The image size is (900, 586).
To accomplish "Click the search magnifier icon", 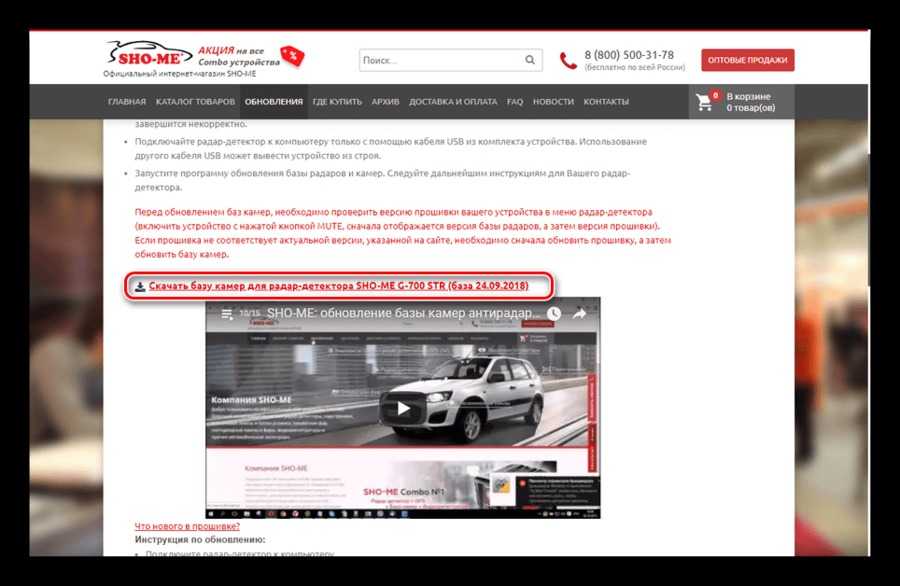I will coord(528,60).
